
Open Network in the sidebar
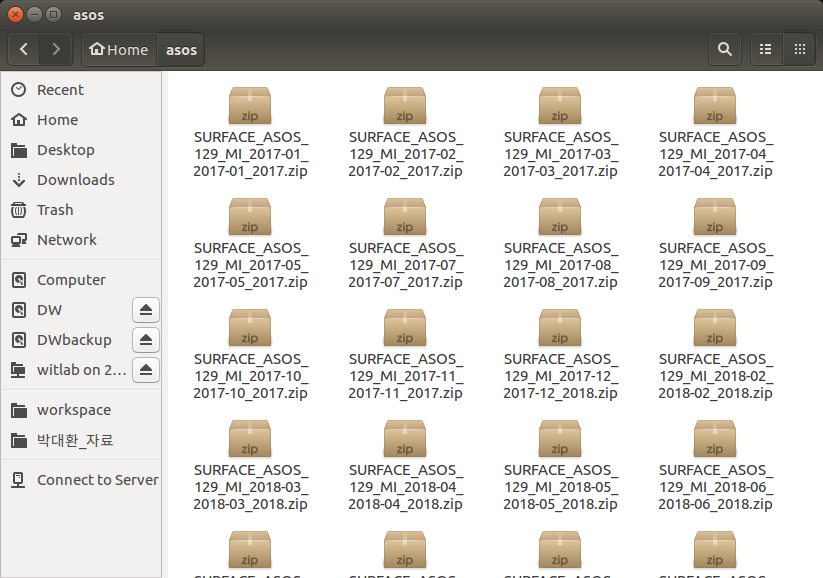pos(81,239)
